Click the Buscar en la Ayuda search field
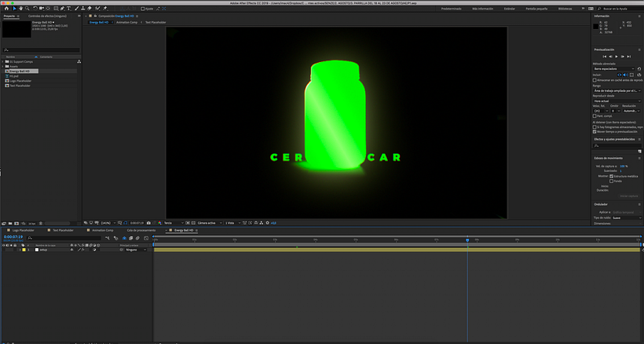Screen dimensions: 644x344 pos(621,9)
